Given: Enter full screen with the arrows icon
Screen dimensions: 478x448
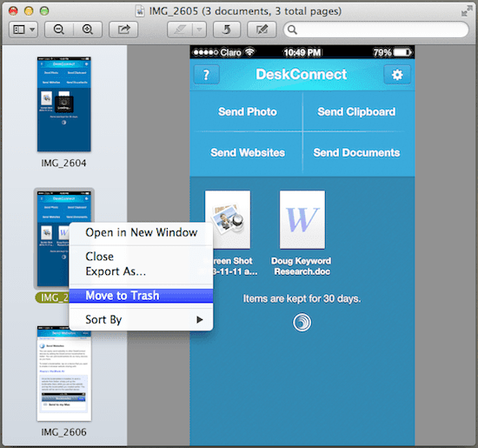Looking at the screenshot, I should point(467,11).
